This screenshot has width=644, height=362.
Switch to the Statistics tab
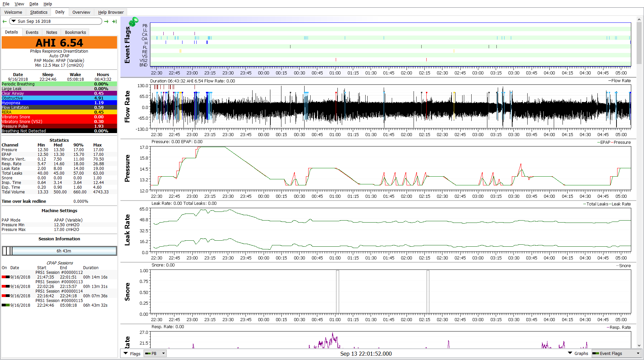tap(39, 12)
